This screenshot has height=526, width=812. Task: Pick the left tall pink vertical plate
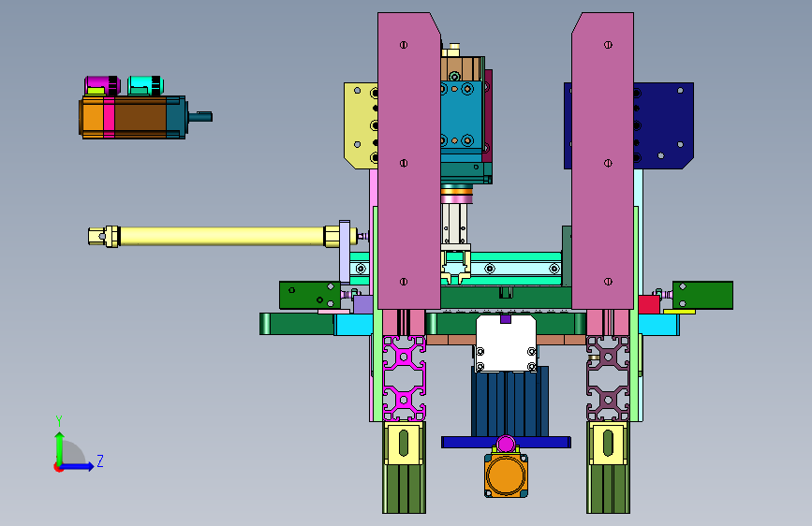[409, 161]
